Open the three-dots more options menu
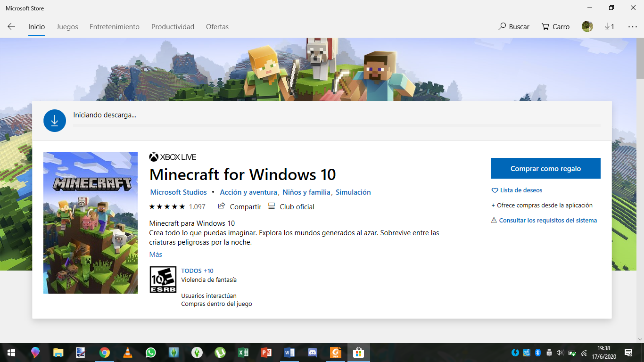 tap(633, 27)
